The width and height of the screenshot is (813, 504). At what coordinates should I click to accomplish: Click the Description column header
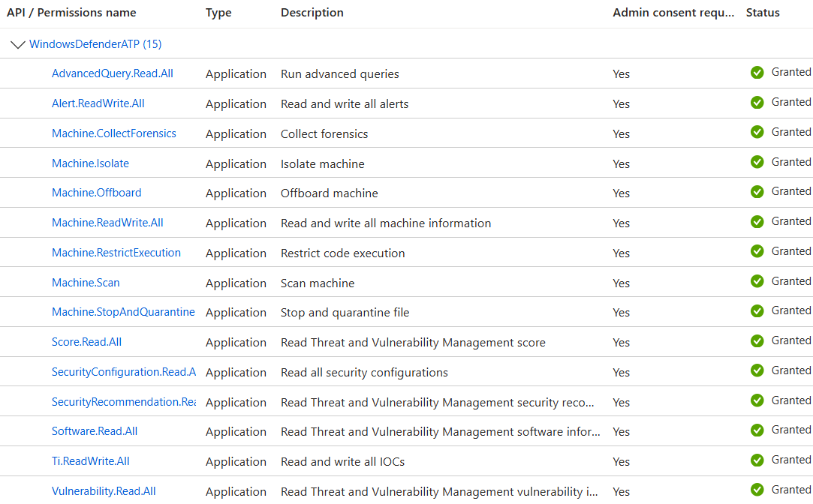coord(312,13)
